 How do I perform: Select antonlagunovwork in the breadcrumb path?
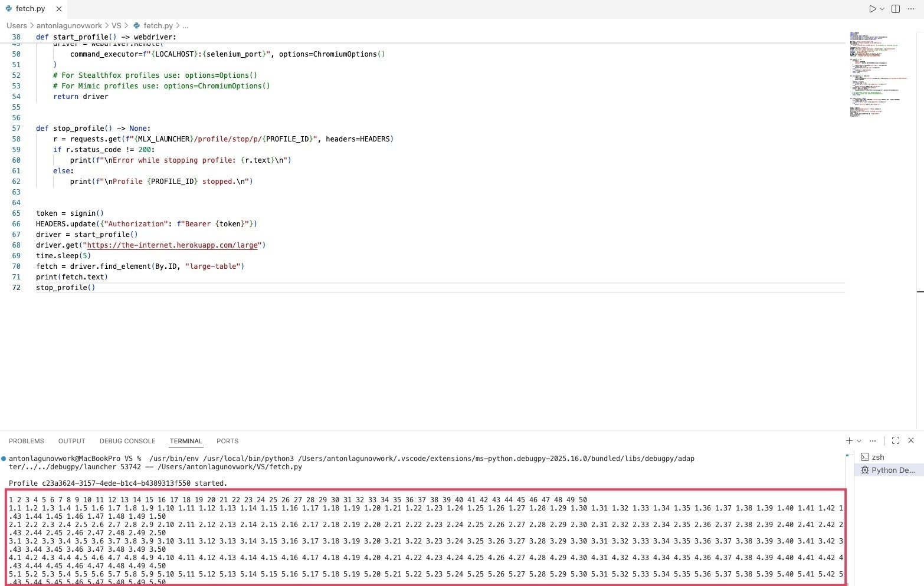tap(69, 25)
